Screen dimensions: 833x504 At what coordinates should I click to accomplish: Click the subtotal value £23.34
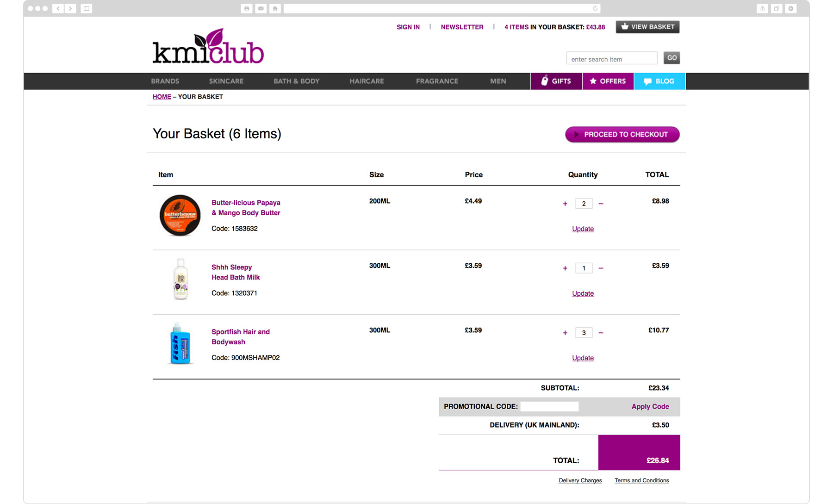(659, 388)
